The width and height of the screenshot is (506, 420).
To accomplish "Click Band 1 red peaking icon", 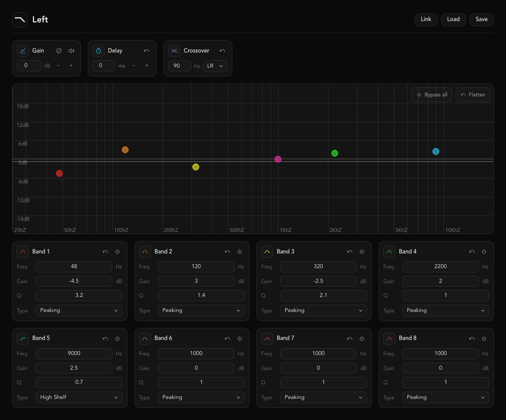I will click(22, 251).
